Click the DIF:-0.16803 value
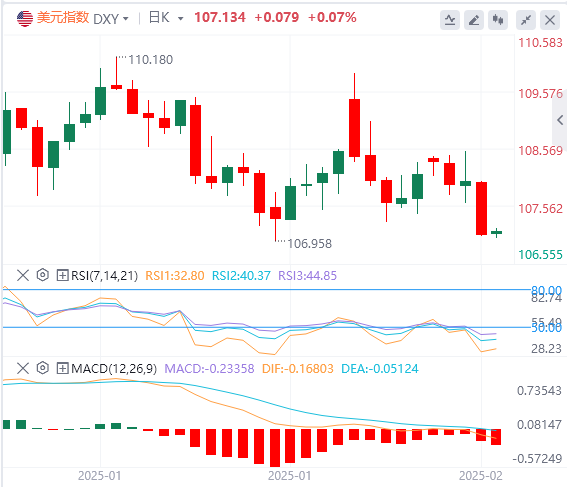This screenshot has width=567, height=487. point(298,369)
